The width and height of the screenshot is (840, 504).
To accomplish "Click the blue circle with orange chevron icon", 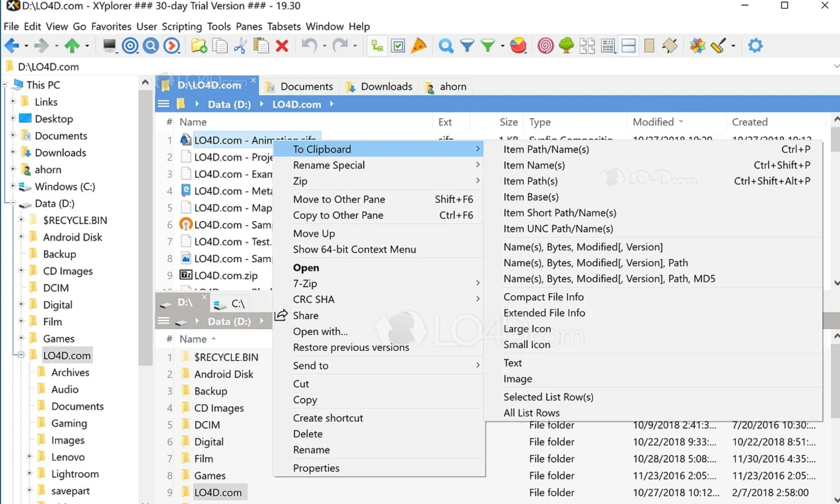I will [172, 45].
